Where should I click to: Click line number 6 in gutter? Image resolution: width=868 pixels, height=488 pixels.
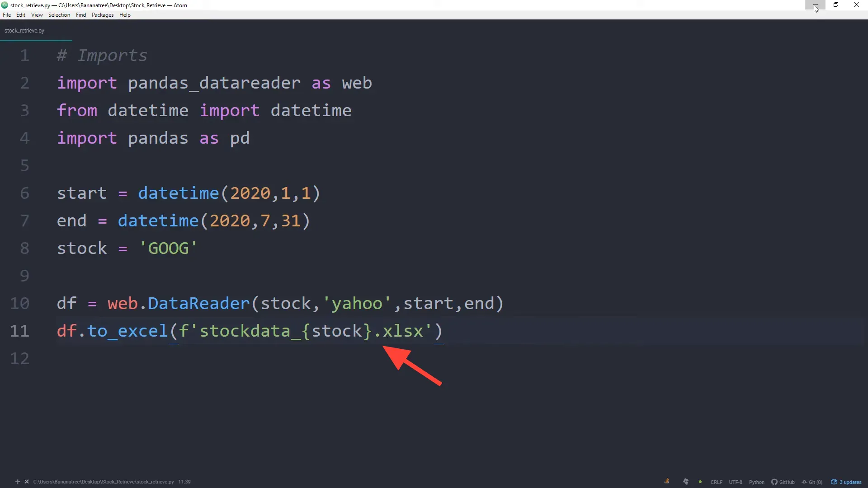pos(24,193)
